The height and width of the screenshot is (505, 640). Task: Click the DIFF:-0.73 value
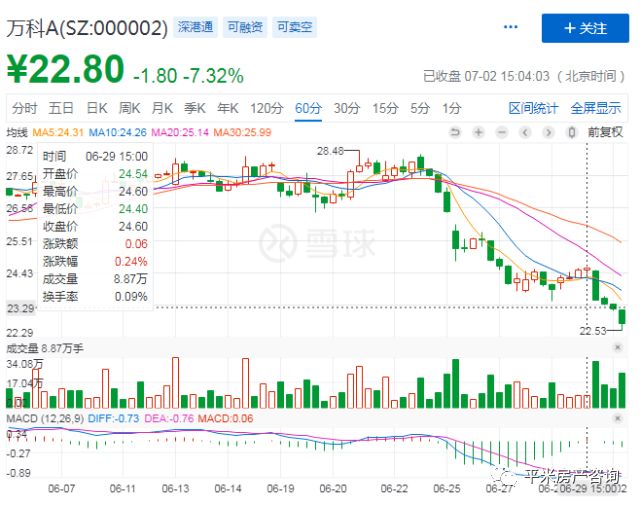[113, 418]
